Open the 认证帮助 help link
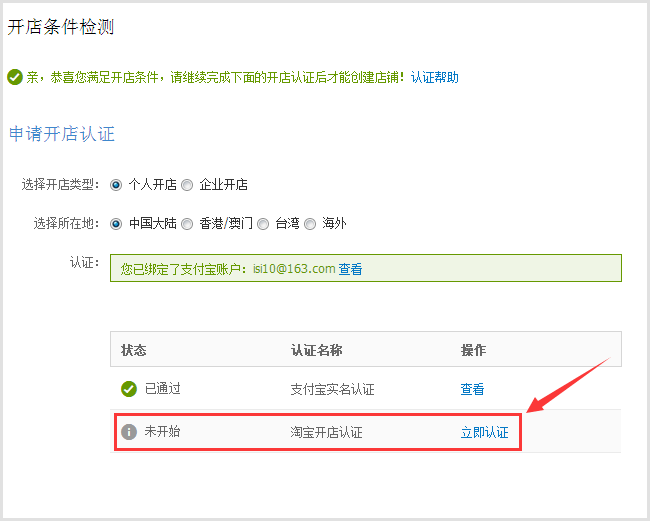Viewport: 650px width, 521px height. click(x=434, y=78)
